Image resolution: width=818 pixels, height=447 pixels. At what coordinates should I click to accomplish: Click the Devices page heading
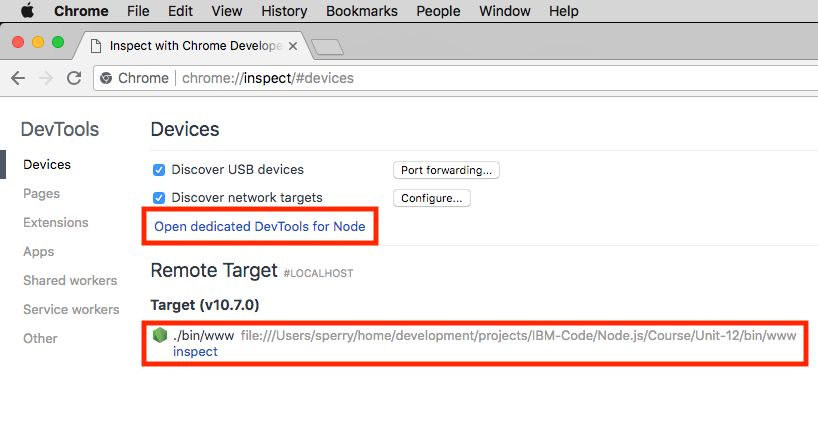(x=185, y=129)
